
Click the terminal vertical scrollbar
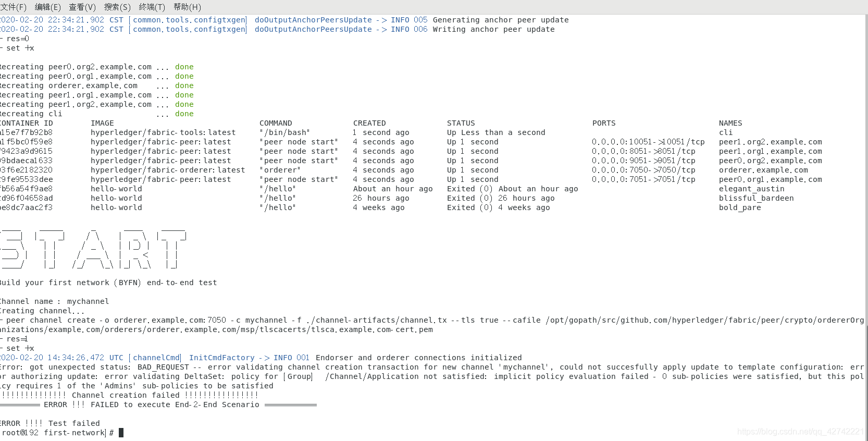point(865,228)
